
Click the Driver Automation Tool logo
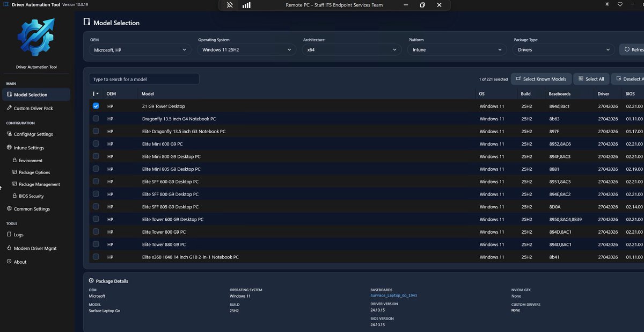(x=35, y=38)
